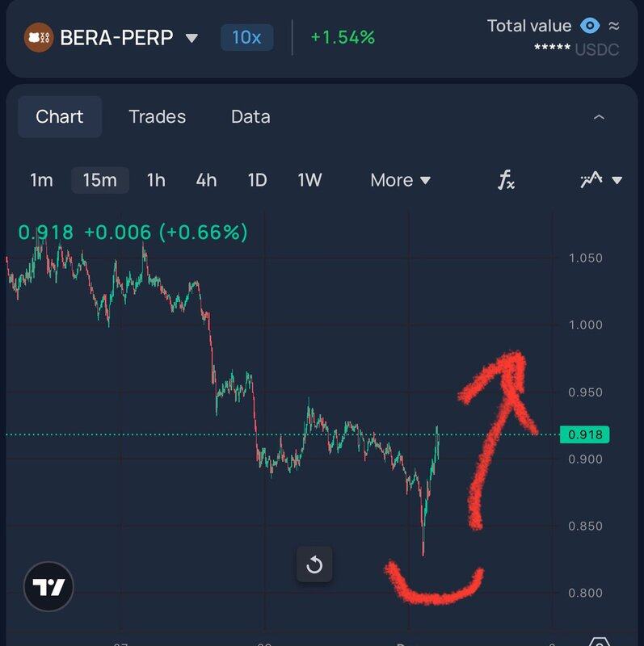Select the 4h timeframe
Viewport: 644px width, 646px height.
click(x=206, y=180)
